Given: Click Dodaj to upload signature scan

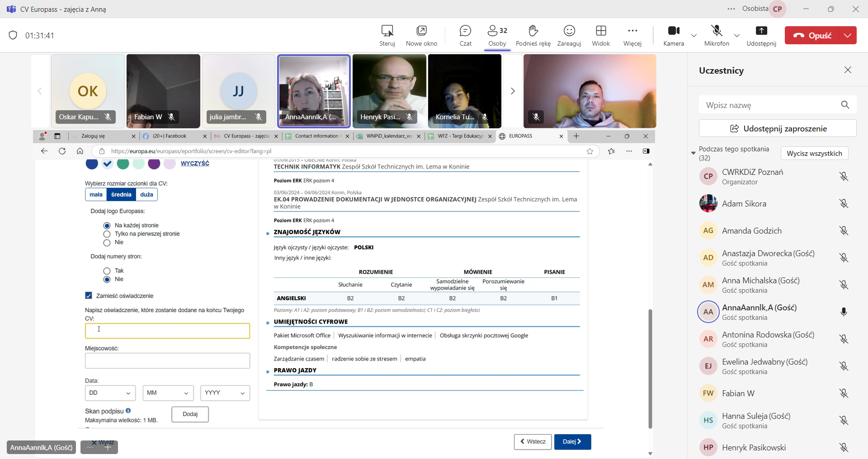Looking at the screenshot, I should (x=190, y=414).
